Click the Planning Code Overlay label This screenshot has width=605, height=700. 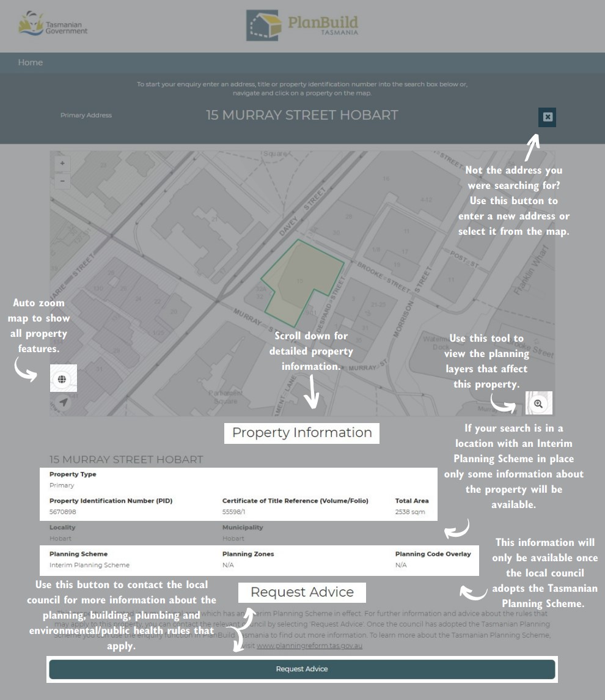[433, 554]
